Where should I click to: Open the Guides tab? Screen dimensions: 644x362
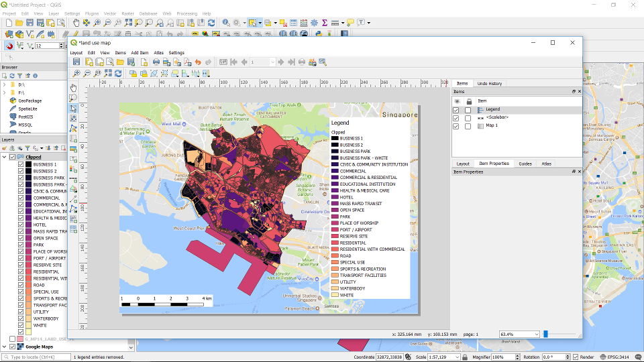525,164
